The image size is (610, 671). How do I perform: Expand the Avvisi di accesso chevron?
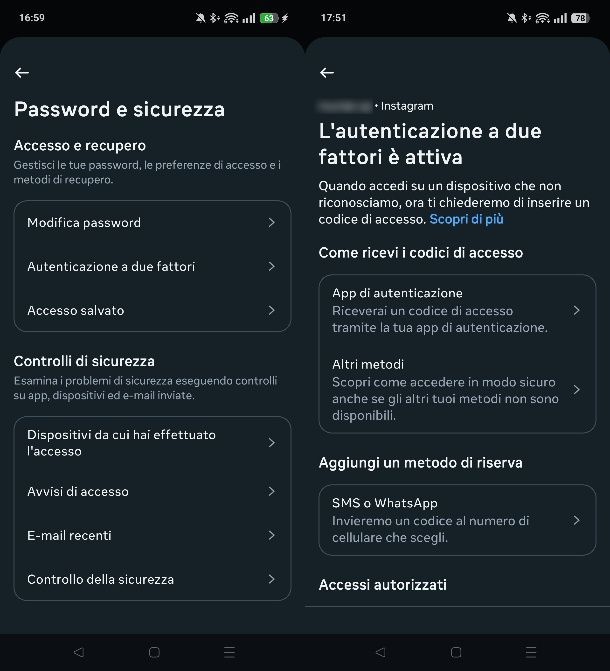(271, 492)
